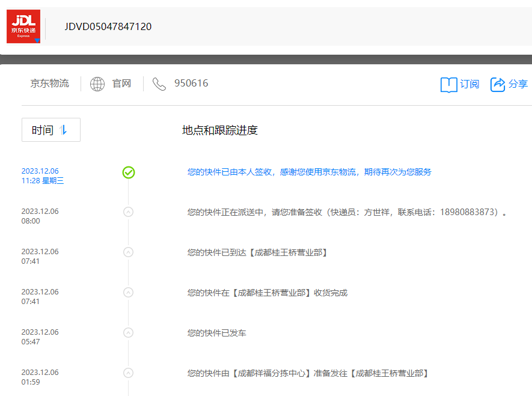
Task: Click the JDL Express carrier logo
Action: 23,26
